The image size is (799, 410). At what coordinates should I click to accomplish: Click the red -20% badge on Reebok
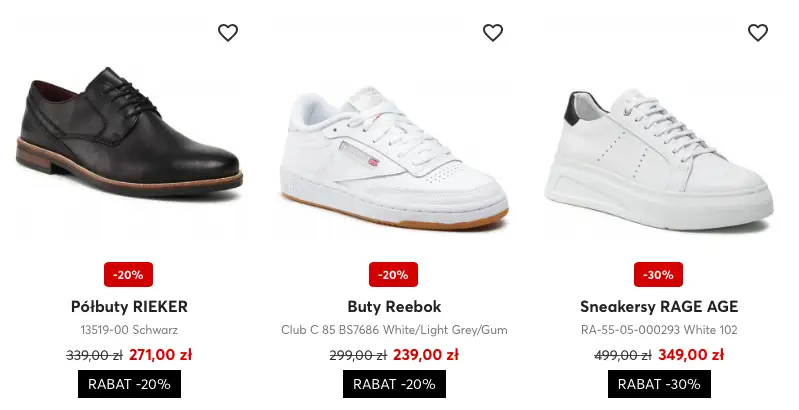point(393,274)
